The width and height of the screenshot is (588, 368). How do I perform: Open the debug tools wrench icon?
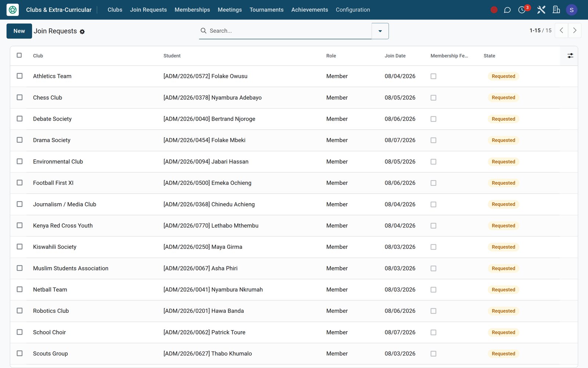pyautogui.click(x=541, y=10)
